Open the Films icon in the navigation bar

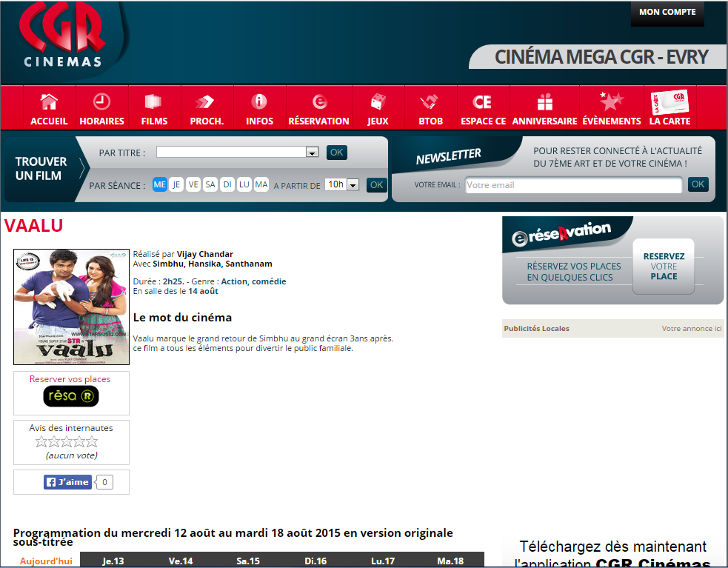(153, 101)
